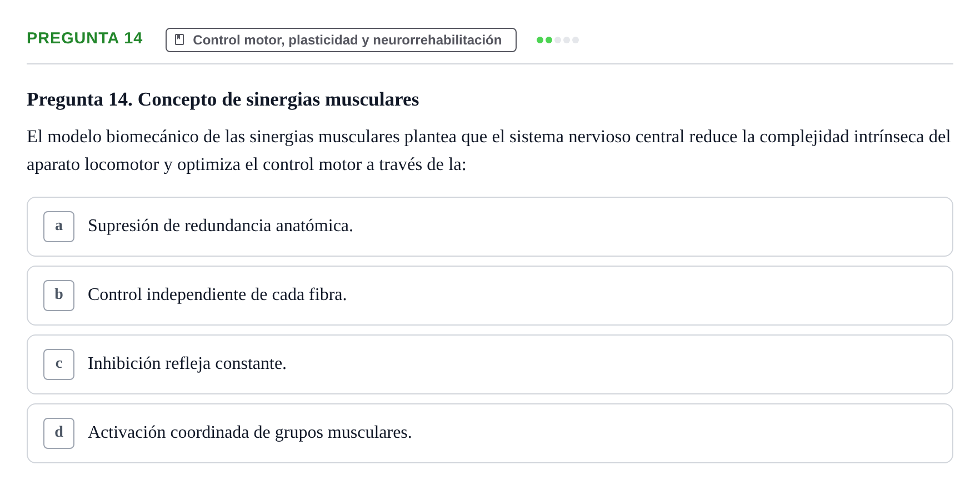Select answer 'Control independiente de cada fibra'
This screenshot has width=980, height=490.
click(490, 296)
